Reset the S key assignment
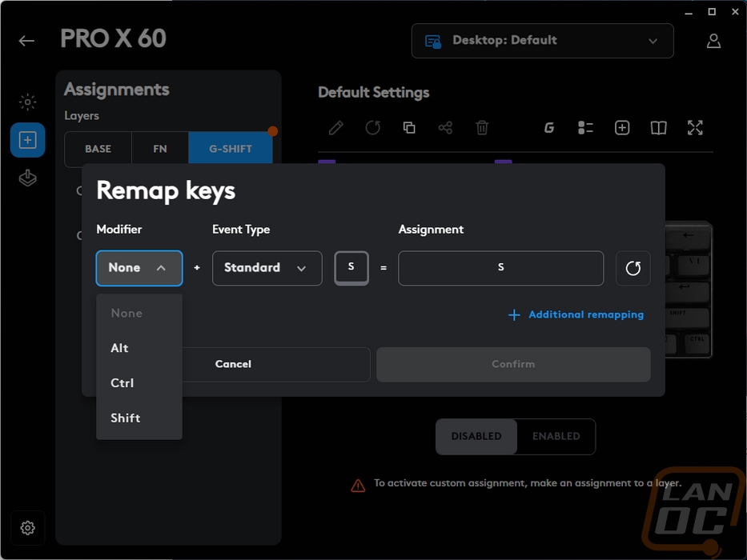Viewport: 747px width, 560px height. (633, 268)
